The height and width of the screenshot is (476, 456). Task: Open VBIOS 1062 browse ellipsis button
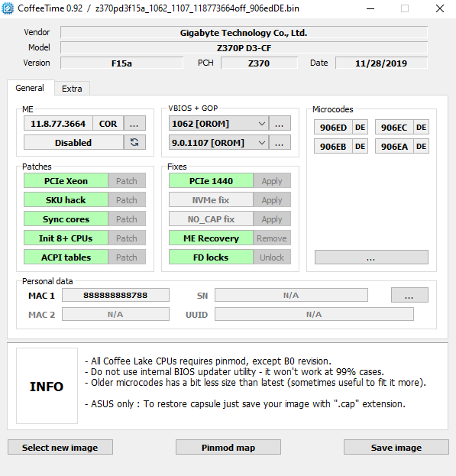(x=280, y=123)
